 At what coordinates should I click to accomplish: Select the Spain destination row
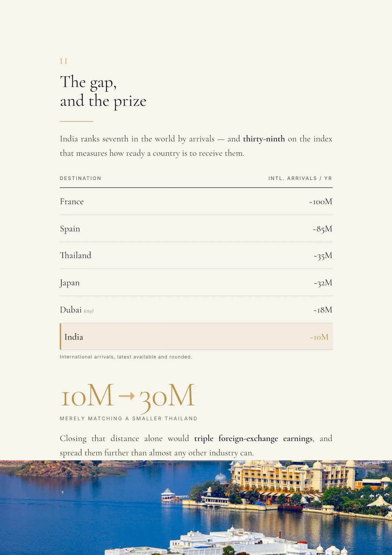click(196, 229)
